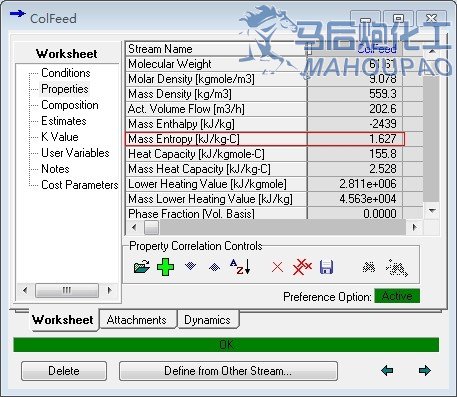
Task: Click the table vertical scrollbar track
Action: (432, 140)
